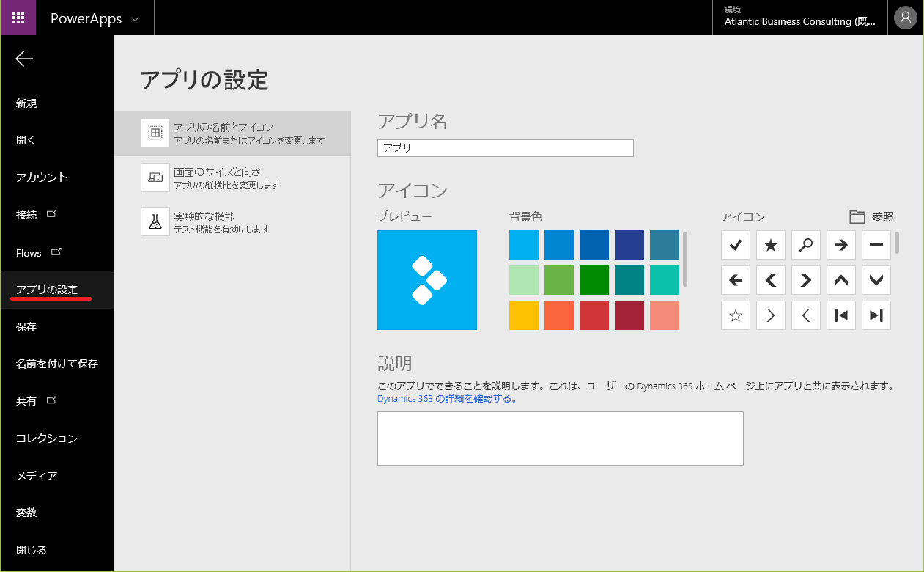Open Dynamics 365 の詳細を確認する link
The width and height of the screenshot is (924, 572).
click(x=448, y=399)
